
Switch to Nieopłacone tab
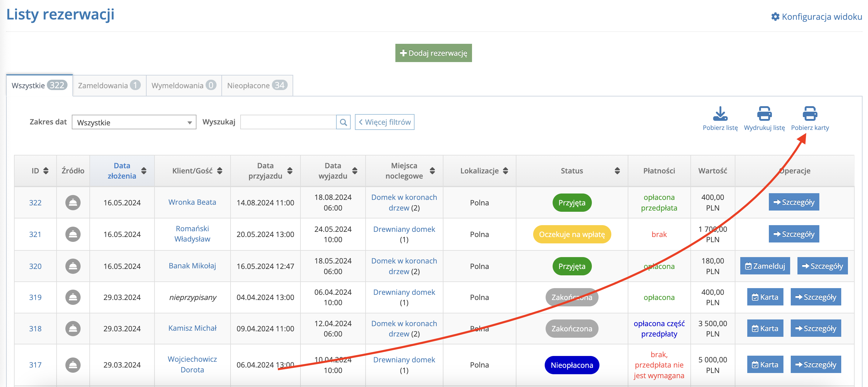click(x=257, y=85)
